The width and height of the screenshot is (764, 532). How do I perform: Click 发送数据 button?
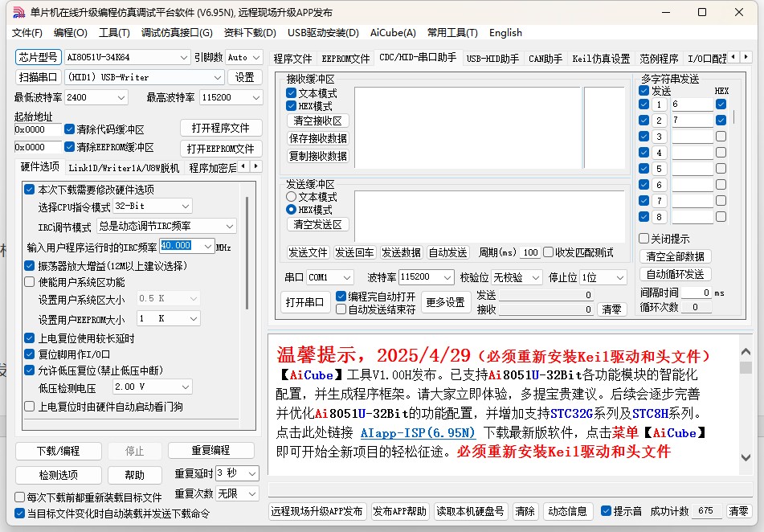click(x=401, y=252)
